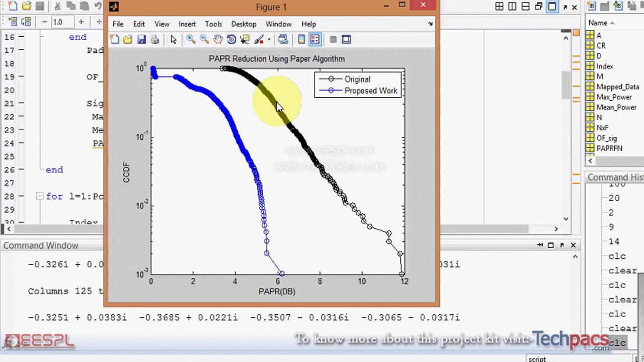Click New script icon in MATLAB editor toolbar
644x362 pixels.
13,7
